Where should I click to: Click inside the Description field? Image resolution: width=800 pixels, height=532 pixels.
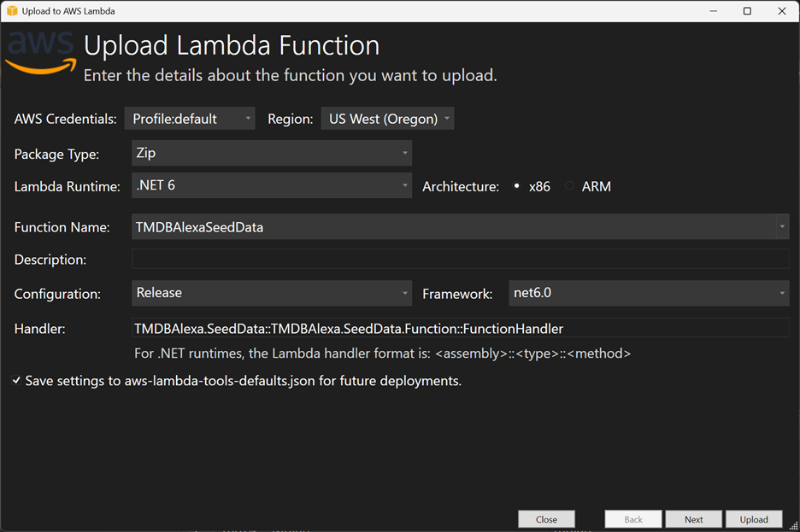(427, 259)
